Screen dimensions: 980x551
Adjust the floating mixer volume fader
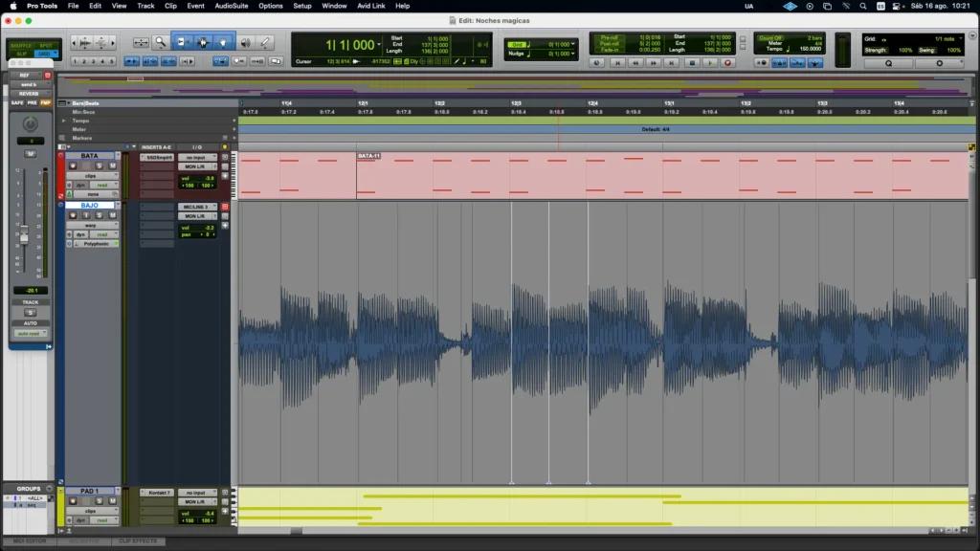tap(24, 237)
